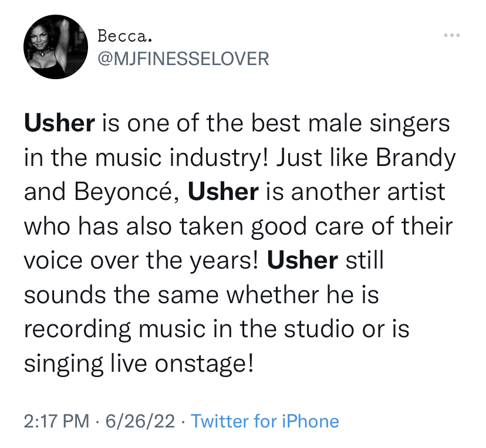Click the bold Usher right after Beyoncé

tap(223, 192)
